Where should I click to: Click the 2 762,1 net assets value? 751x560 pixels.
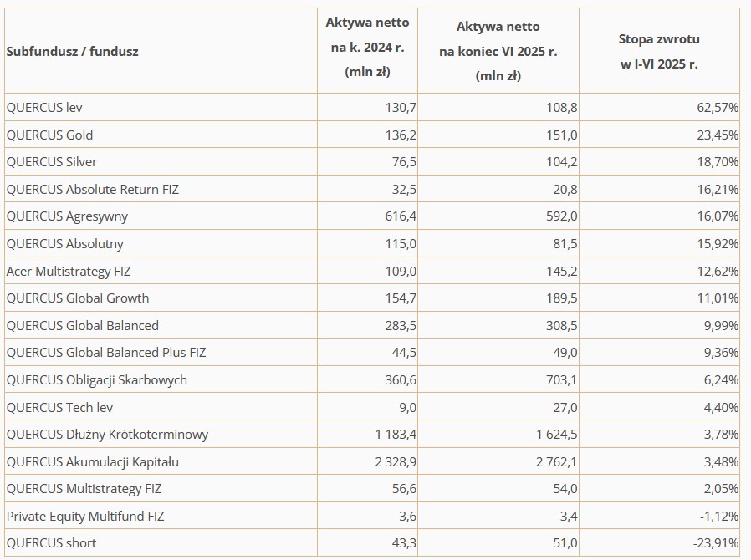556,461
